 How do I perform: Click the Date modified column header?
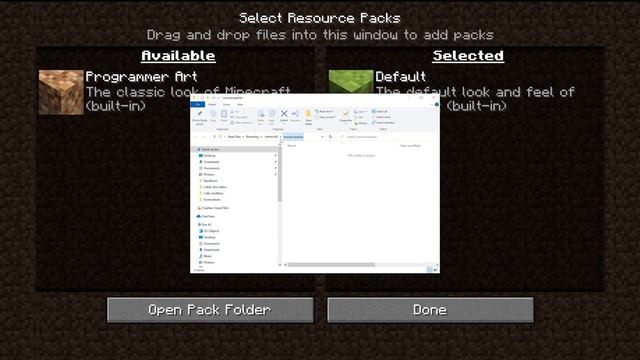pyautogui.click(x=410, y=146)
